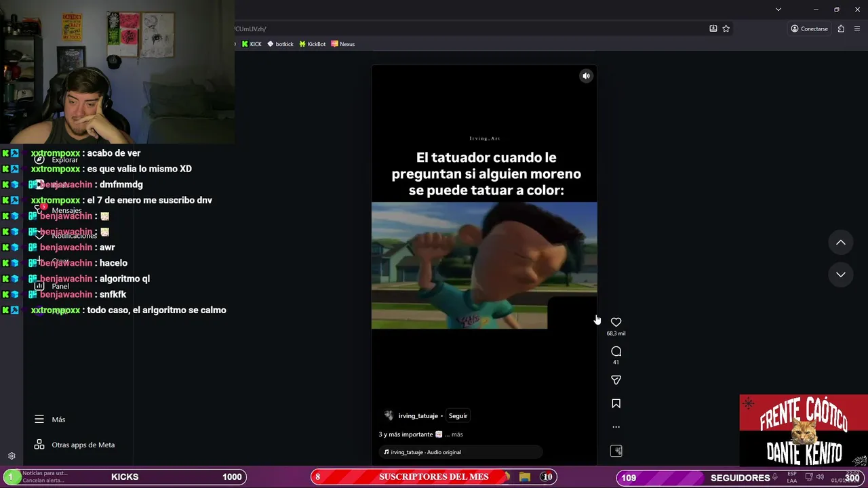Open the browser extensions puzzle icon

[x=841, y=28]
